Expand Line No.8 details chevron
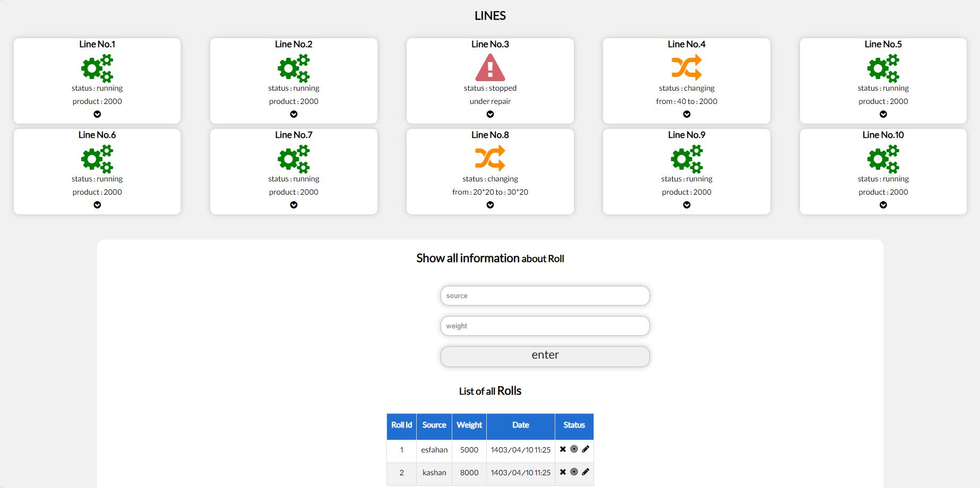This screenshot has width=980, height=488. [490, 205]
